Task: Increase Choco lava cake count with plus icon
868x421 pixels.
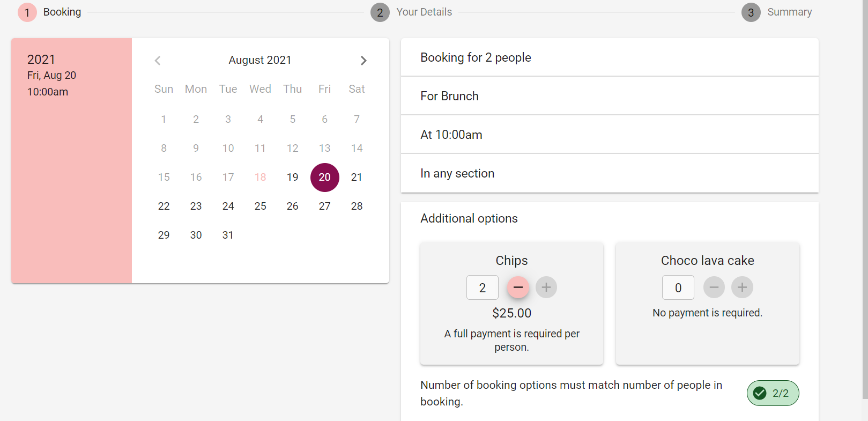Action: point(742,287)
